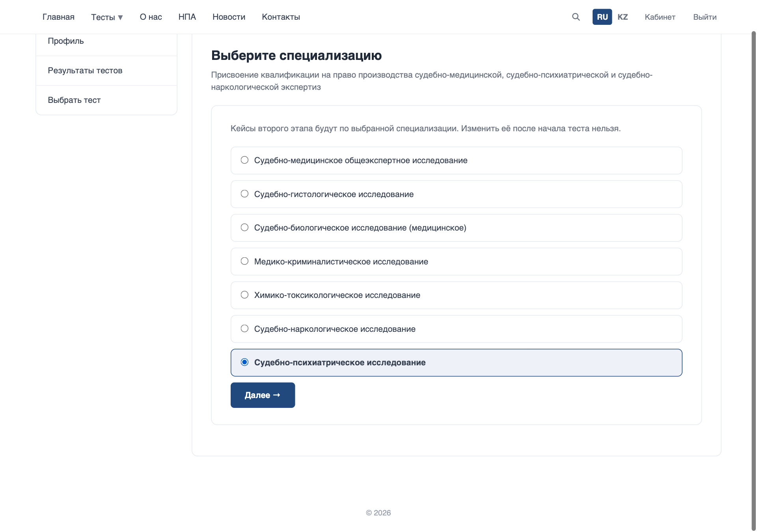Open the Кабинет link
This screenshot has height=532, width=757.
pyautogui.click(x=660, y=17)
